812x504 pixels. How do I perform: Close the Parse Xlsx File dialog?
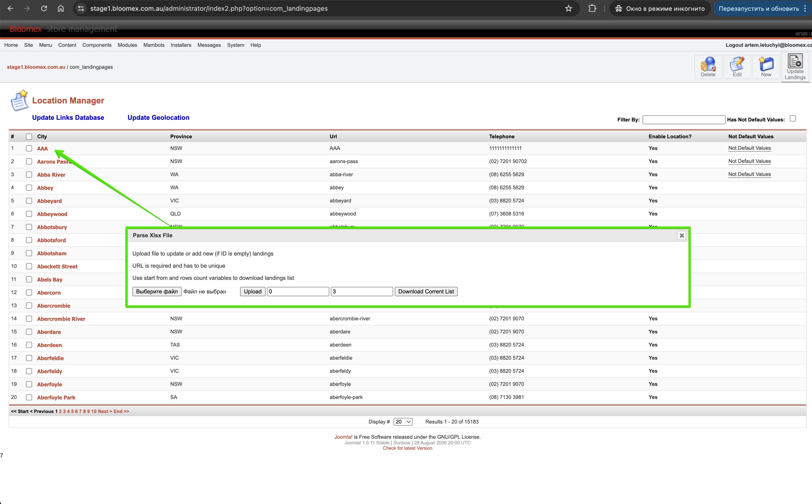[x=682, y=235]
